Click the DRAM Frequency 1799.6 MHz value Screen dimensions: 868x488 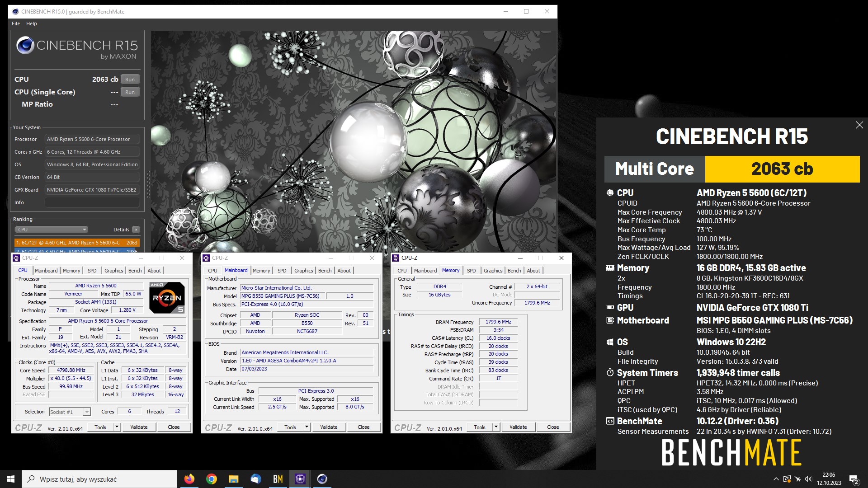(498, 322)
